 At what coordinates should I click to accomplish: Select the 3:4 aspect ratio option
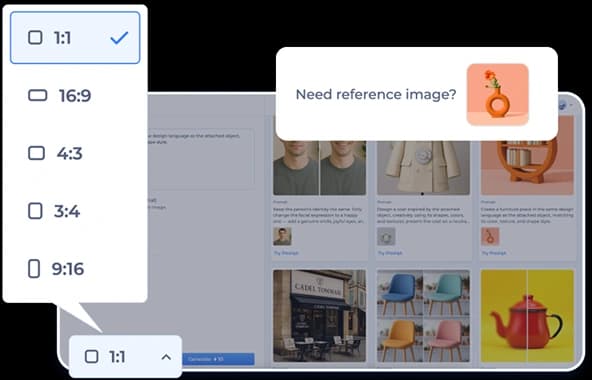75,211
